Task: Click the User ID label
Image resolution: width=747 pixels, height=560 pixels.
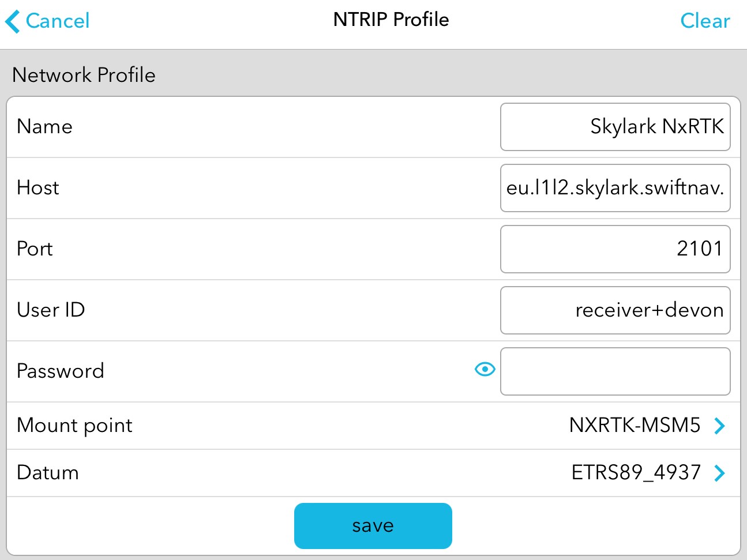Action: (x=51, y=310)
